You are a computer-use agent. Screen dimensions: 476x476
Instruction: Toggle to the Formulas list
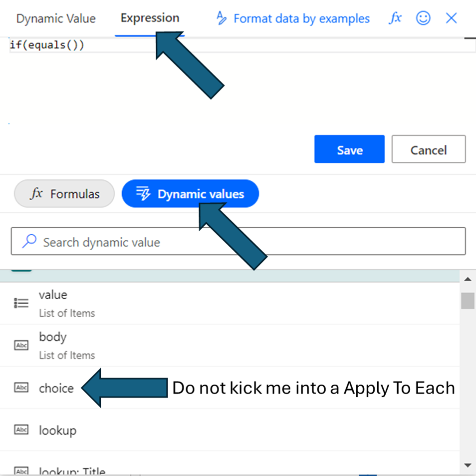click(x=64, y=194)
